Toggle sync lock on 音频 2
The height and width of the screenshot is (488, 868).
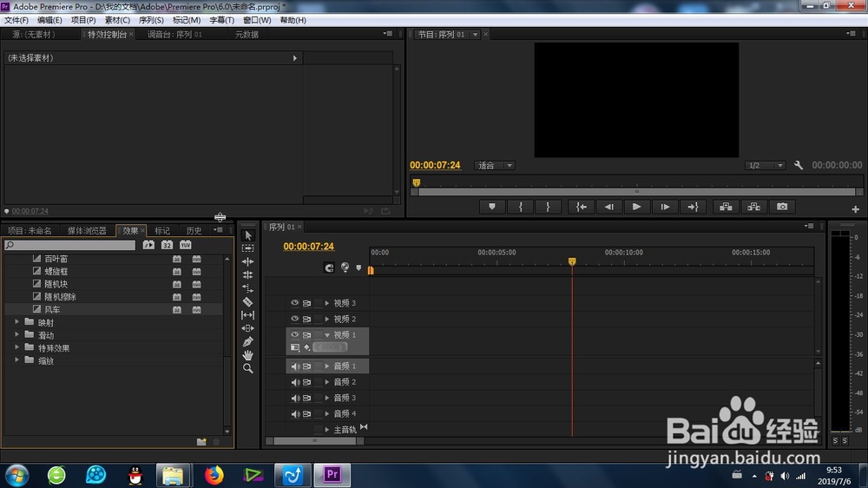(x=306, y=382)
